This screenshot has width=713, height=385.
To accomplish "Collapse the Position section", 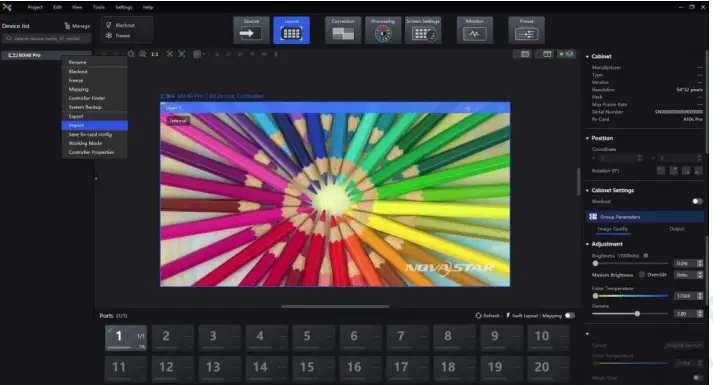I will [587, 138].
